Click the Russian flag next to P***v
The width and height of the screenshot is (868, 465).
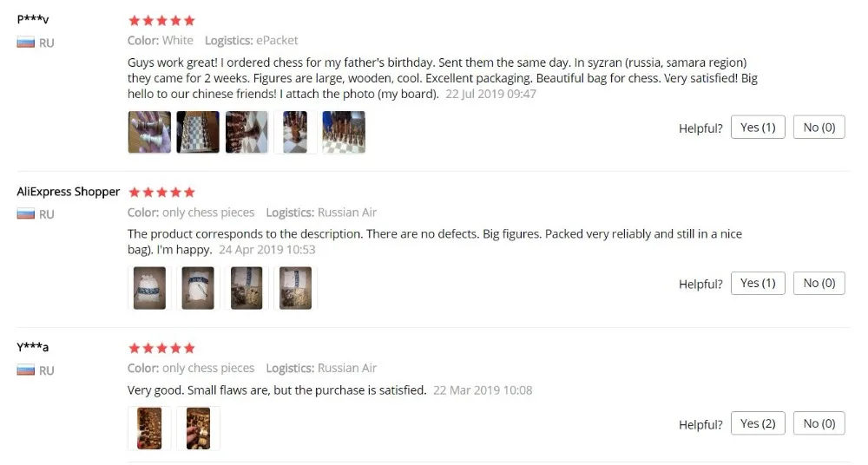pos(25,43)
